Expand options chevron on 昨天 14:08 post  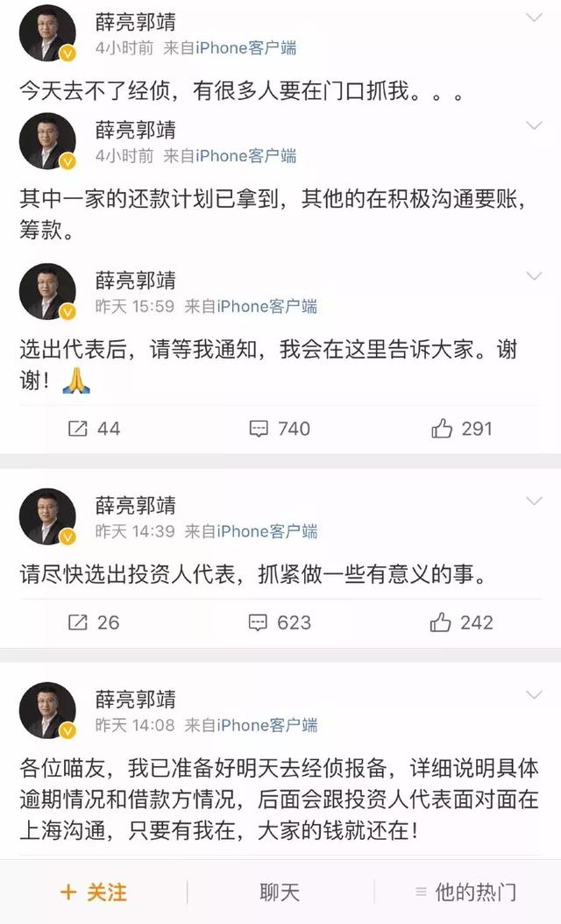tap(534, 695)
